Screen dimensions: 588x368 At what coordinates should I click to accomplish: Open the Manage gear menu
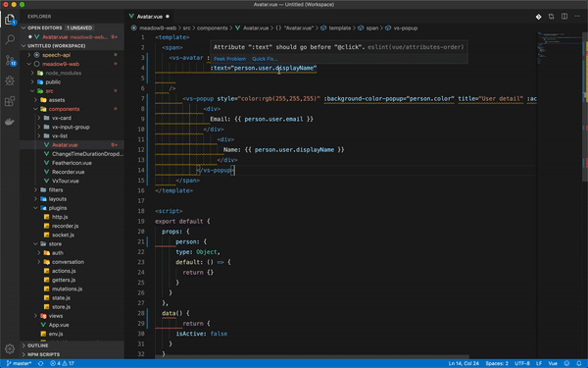click(x=10, y=348)
